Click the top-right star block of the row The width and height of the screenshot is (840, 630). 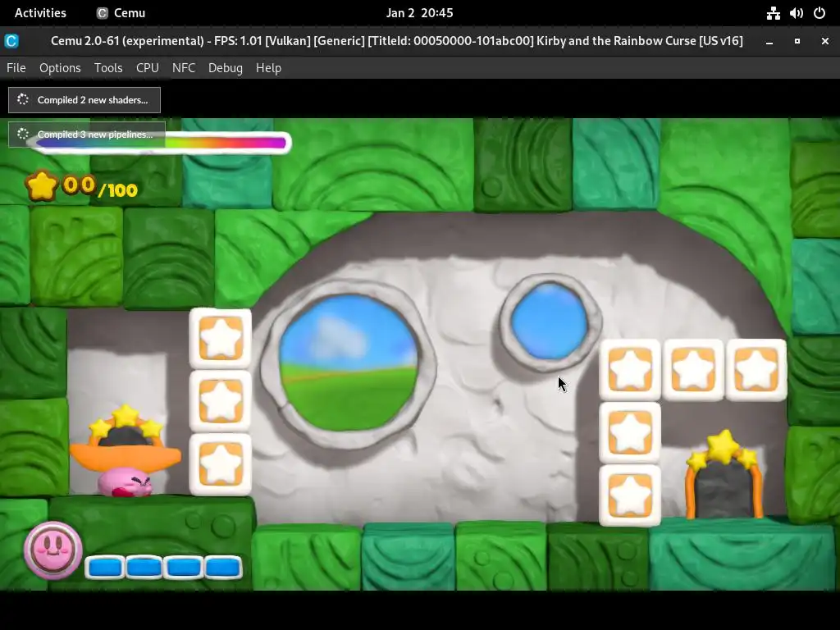pyautogui.click(x=756, y=370)
